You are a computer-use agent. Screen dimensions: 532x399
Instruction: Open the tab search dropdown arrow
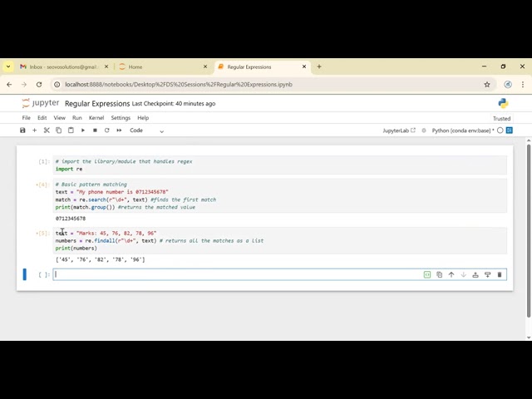pos(8,66)
